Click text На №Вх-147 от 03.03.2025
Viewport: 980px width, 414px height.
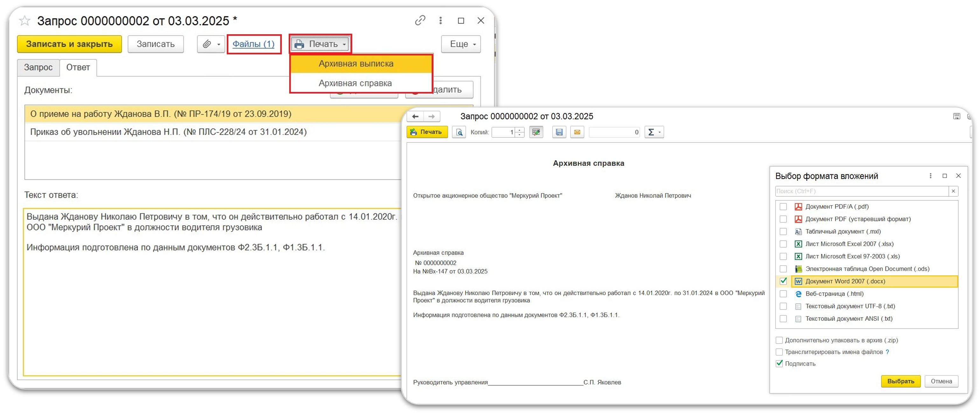[x=450, y=271]
